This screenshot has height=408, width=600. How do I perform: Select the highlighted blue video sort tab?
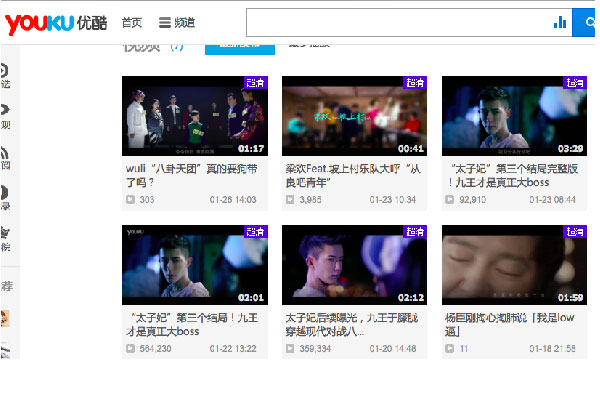pos(240,46)
